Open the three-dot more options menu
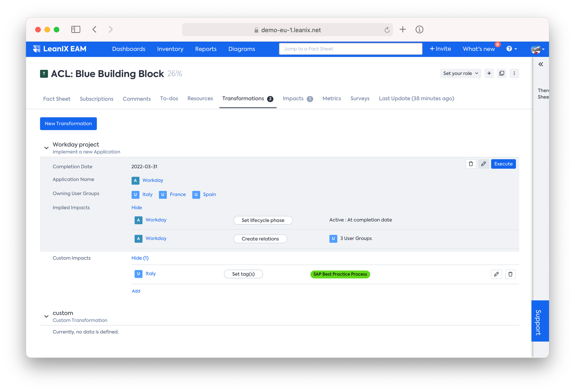The height and width of the screenshot is (392, 575). (514, 73)
